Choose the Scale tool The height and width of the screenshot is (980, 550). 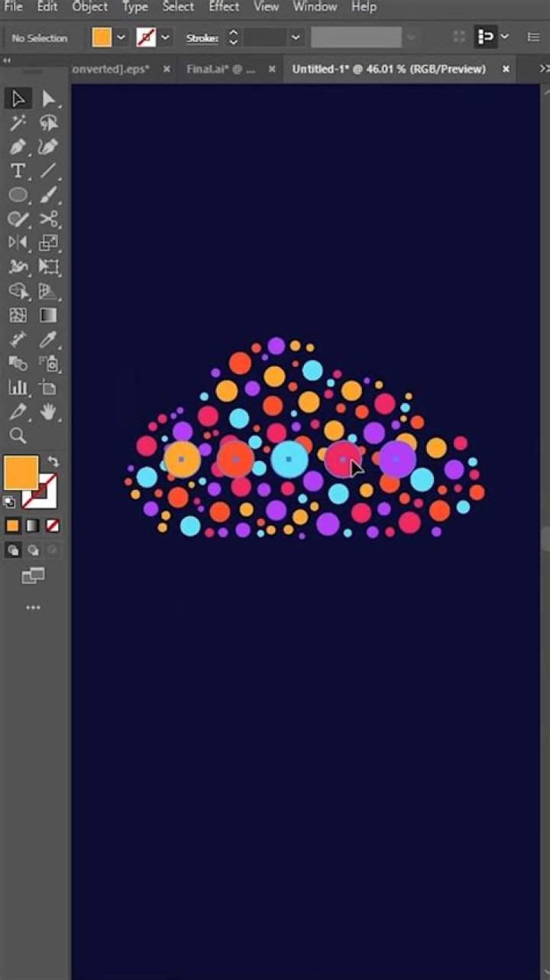click(x=49, y=243)
